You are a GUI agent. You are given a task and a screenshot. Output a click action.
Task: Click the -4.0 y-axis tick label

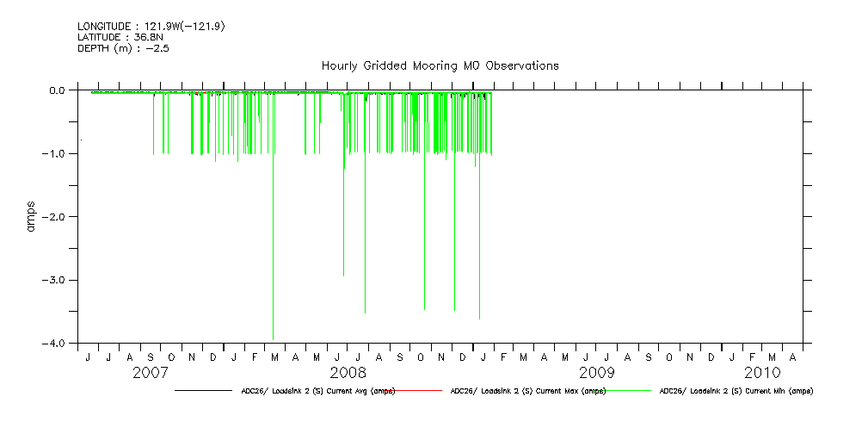(x=55, y=344)
